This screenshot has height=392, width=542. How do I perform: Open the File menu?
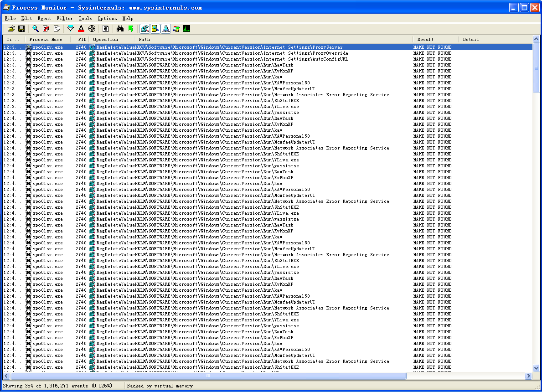tap(10, 18)
